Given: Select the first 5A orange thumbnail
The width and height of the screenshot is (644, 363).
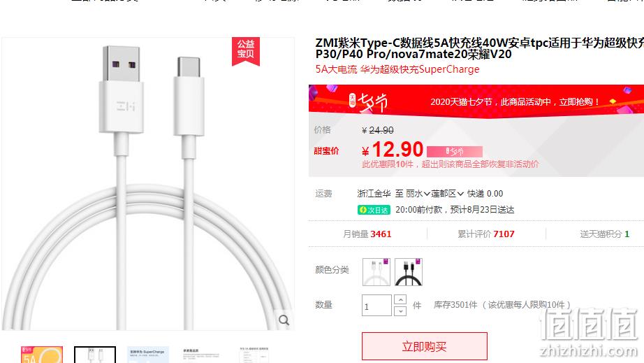Looking at the screenshot, I should (42, 355).
